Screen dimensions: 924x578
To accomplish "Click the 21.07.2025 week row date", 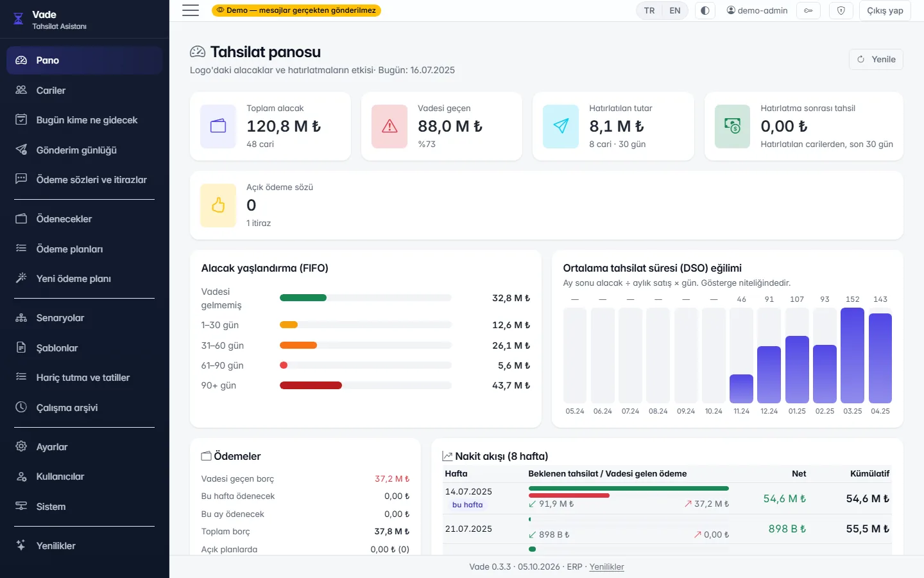I will [468, 529].
